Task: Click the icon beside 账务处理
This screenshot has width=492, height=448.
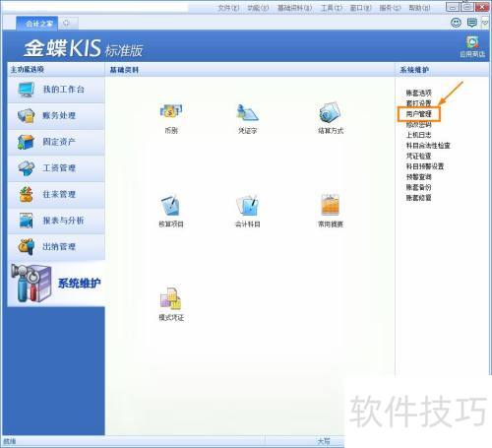Action: click(27, 115)
